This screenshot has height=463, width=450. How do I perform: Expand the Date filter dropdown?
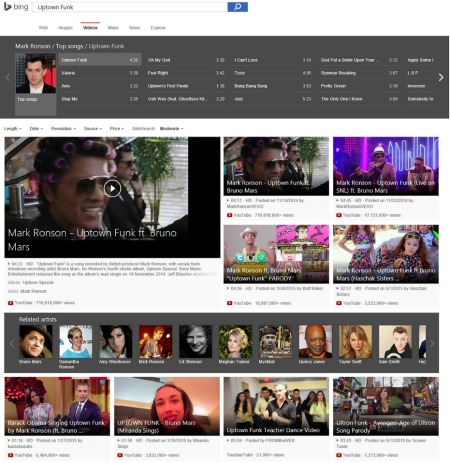(36, 129)
